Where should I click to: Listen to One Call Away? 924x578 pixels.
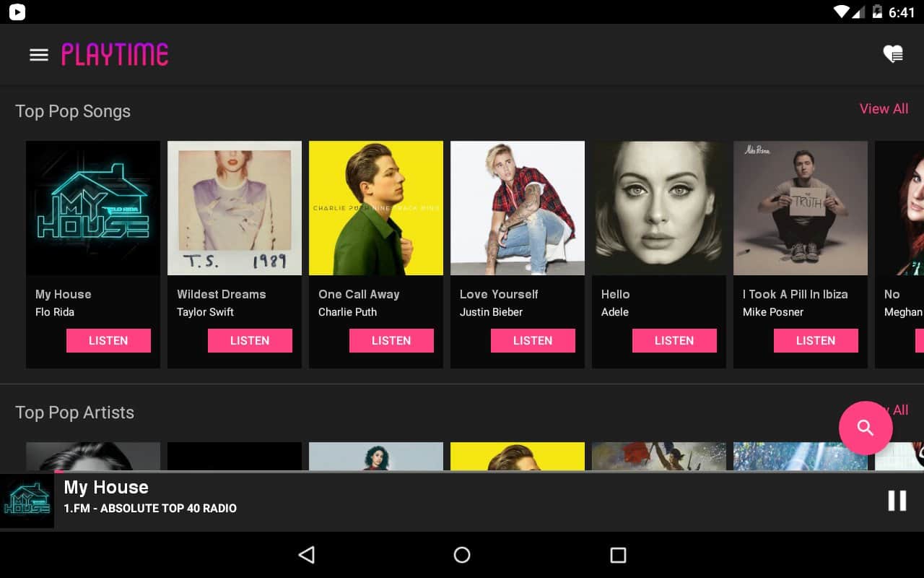coord(391,340)
